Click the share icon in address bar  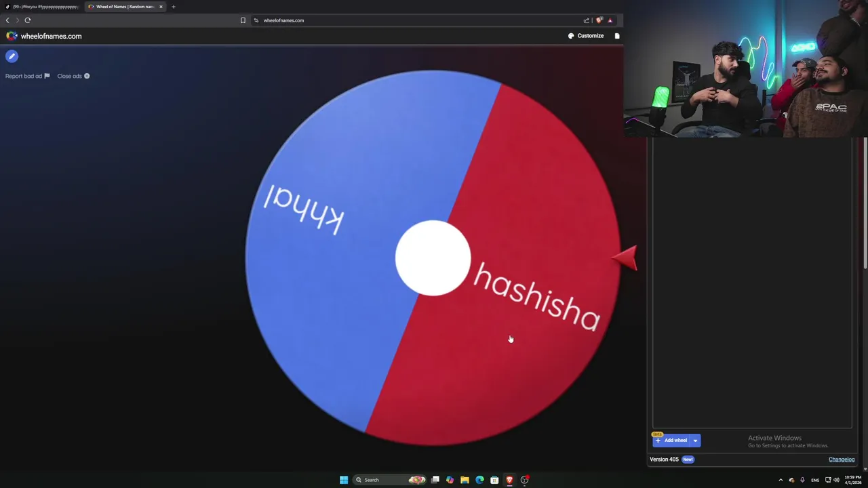coord(587,20)
